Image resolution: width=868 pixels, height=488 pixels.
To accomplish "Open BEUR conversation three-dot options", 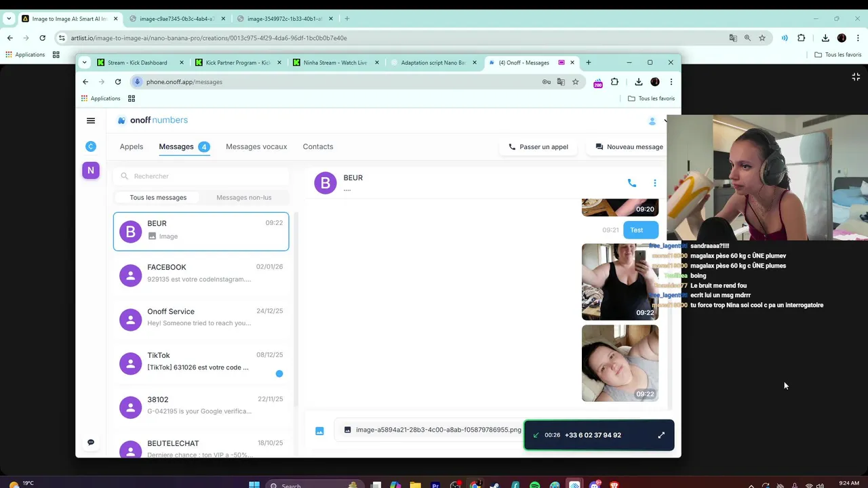I will (654, 183).
